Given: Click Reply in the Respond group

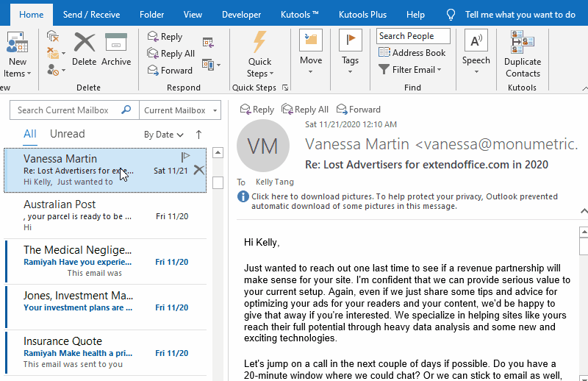Looking at the screenshot, I should coord(165,37).
